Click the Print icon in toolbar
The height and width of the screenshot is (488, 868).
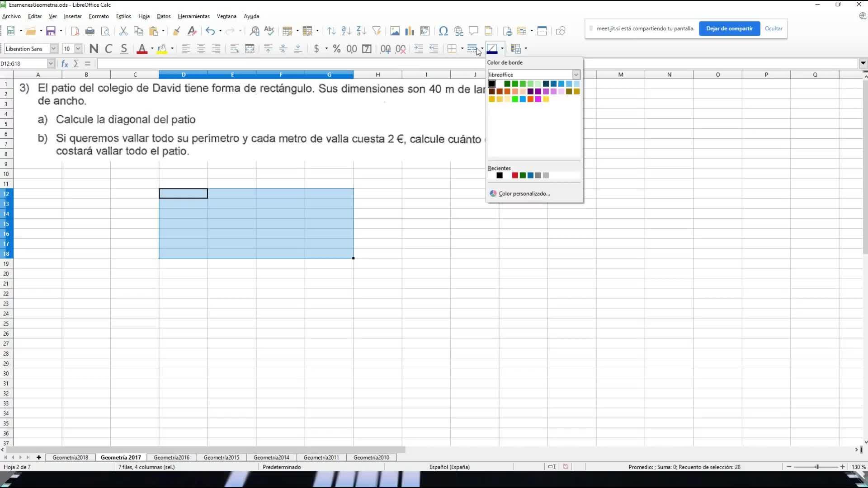pos(90,31)
